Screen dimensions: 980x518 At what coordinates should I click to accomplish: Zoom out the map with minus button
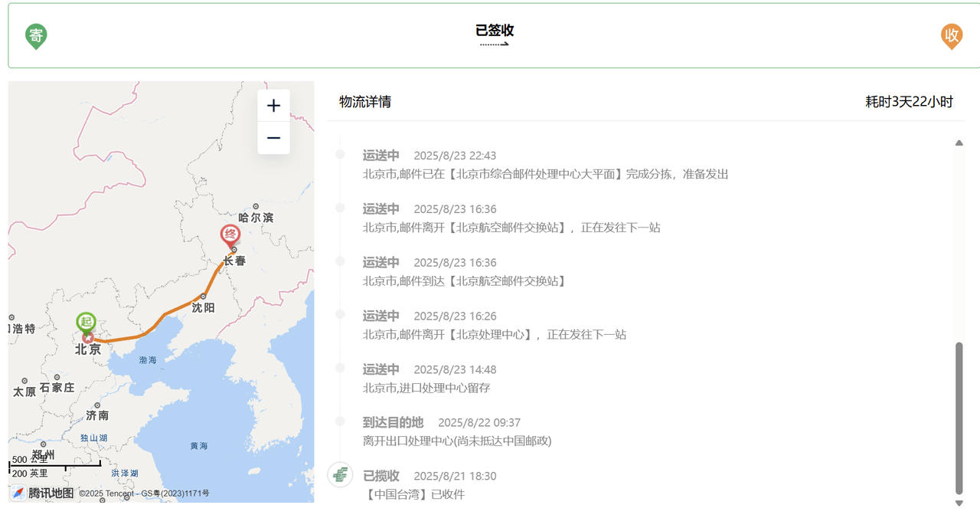pos(273,139)
